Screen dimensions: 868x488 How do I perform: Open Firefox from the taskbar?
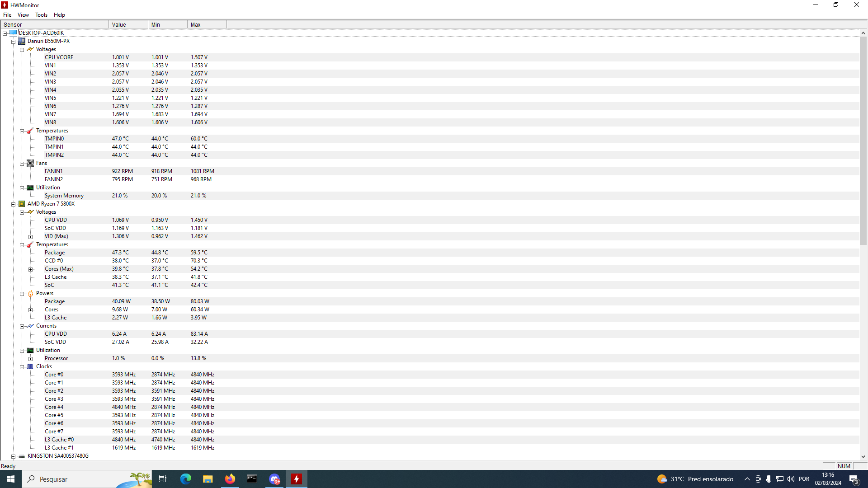(x=230, y=479)
